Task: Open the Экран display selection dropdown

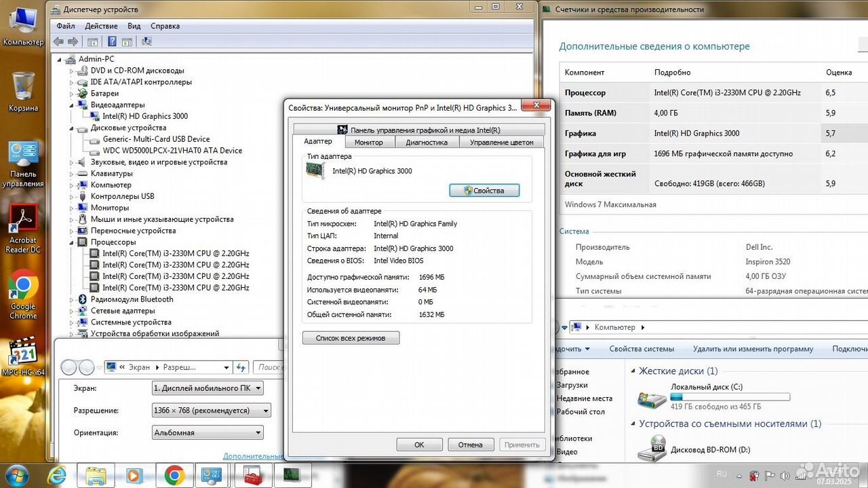Action: coord(208,388)
